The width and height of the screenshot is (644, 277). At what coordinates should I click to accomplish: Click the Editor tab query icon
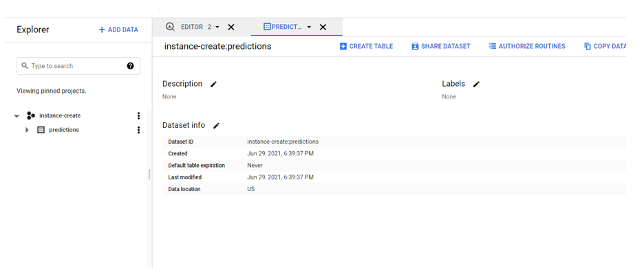170,27
